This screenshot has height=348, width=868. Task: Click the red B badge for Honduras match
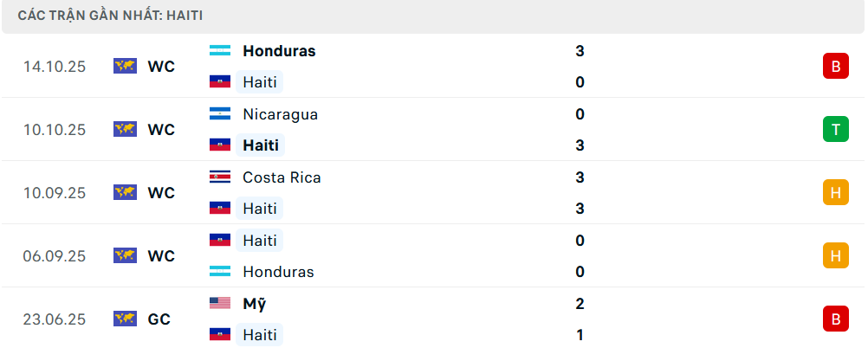[835, 66]
